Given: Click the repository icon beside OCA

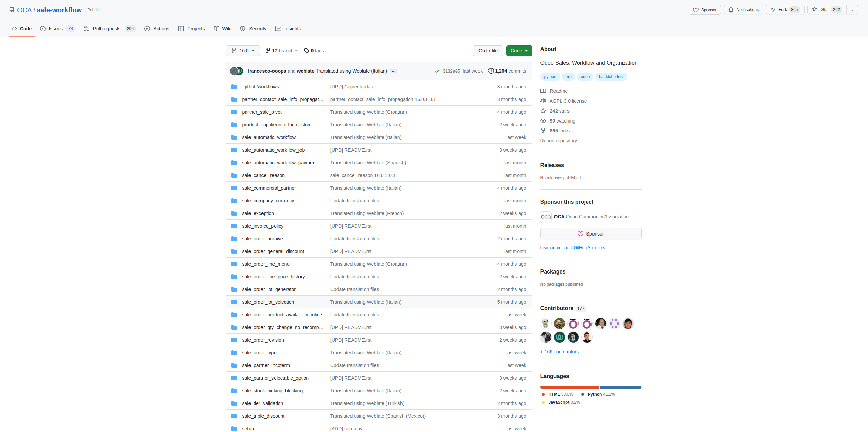Looking at the screenshot, I should (12, 10).
